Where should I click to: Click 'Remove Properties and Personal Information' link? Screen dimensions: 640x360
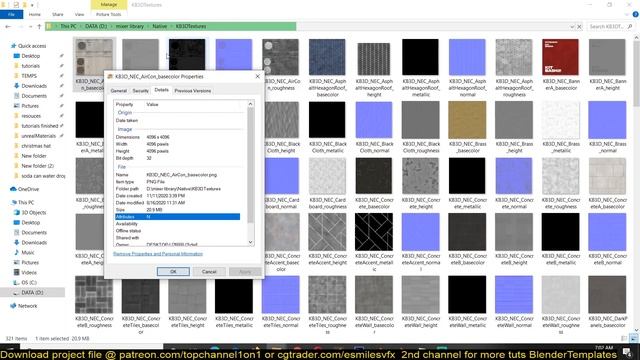[158, 254]
